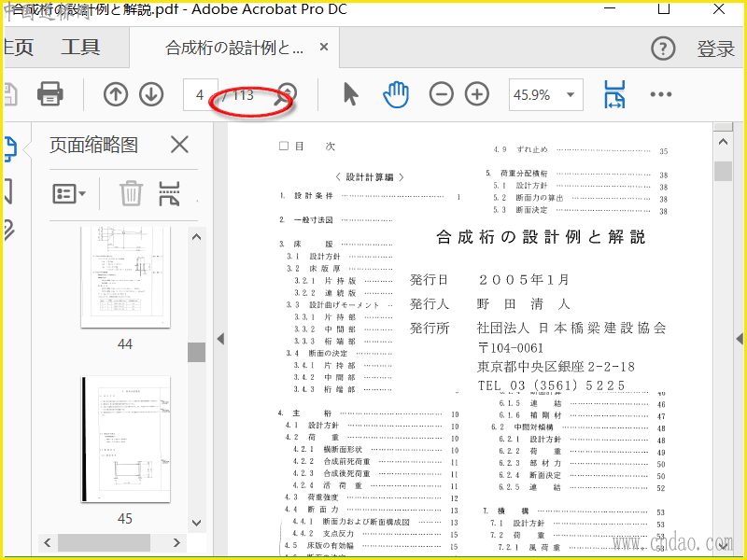Open thumbnail panel options dropdown
Image resolution: width=747 pixels, height=560 pixels.
tap(69, 194)
